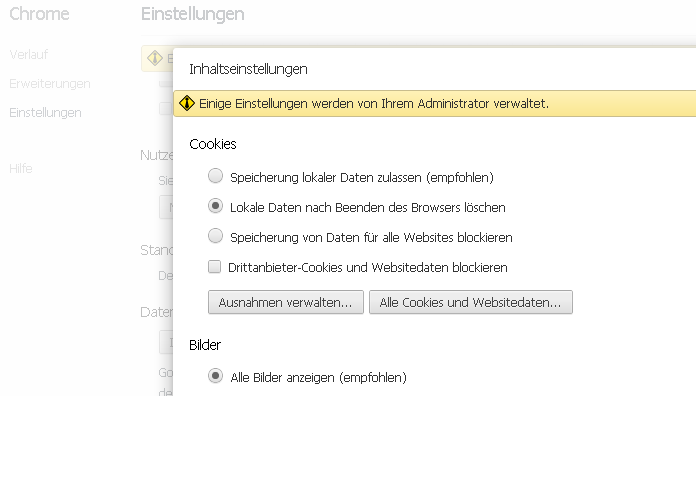Click 'Alle Cookies und Websitedaten...' button
Image resolution: width=696 pixels, height=480 pixels.
(x=471, y=302)
